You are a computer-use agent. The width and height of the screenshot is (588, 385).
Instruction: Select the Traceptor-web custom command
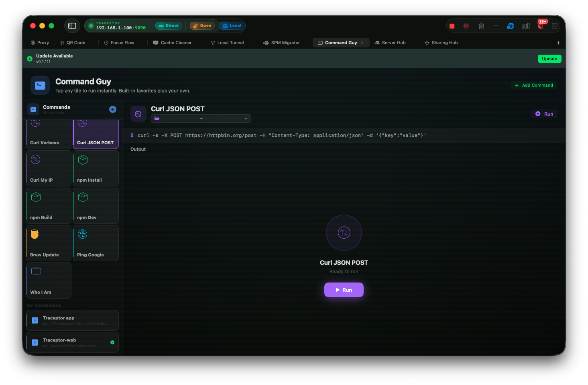[72, 342]
